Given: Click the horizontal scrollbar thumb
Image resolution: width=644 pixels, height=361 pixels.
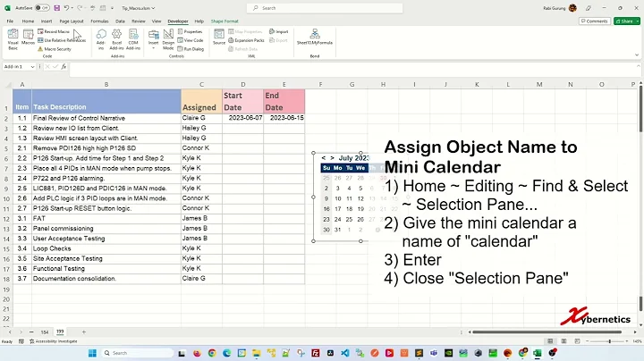Looking at the screenshot, I should tap(549, 332).
